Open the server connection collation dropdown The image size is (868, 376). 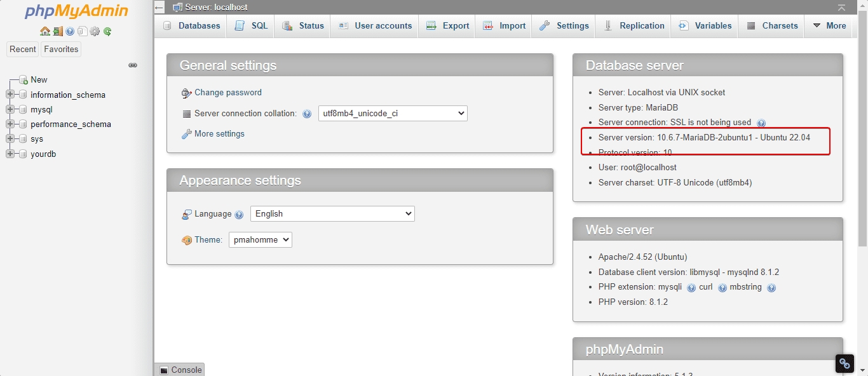[392, 114]
